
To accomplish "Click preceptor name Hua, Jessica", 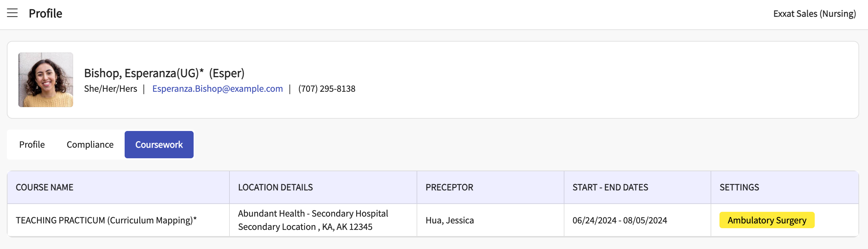I will pos(450,220).
